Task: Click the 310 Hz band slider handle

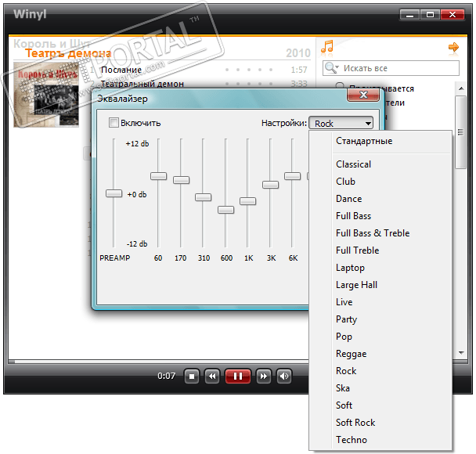Action: point(203,197)
